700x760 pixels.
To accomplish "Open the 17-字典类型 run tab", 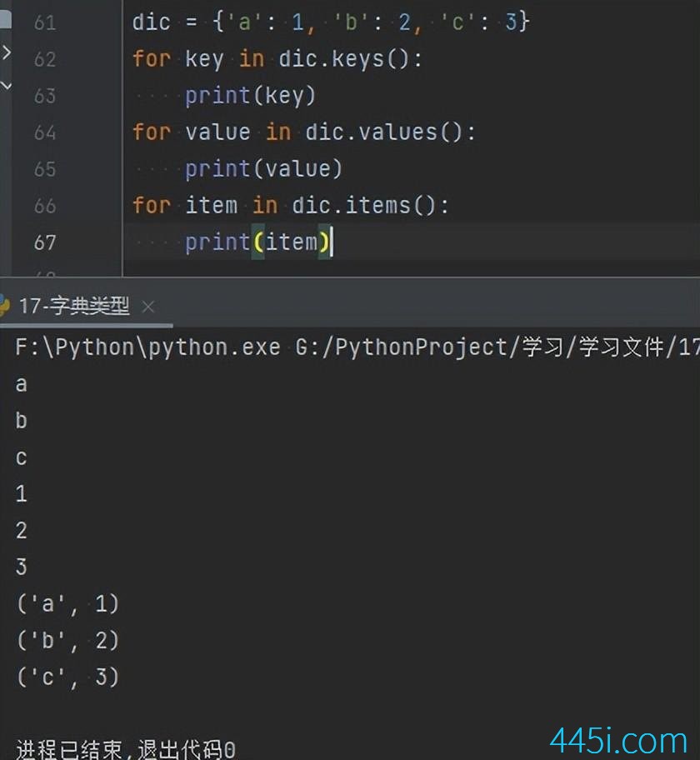I will point(74,307).
